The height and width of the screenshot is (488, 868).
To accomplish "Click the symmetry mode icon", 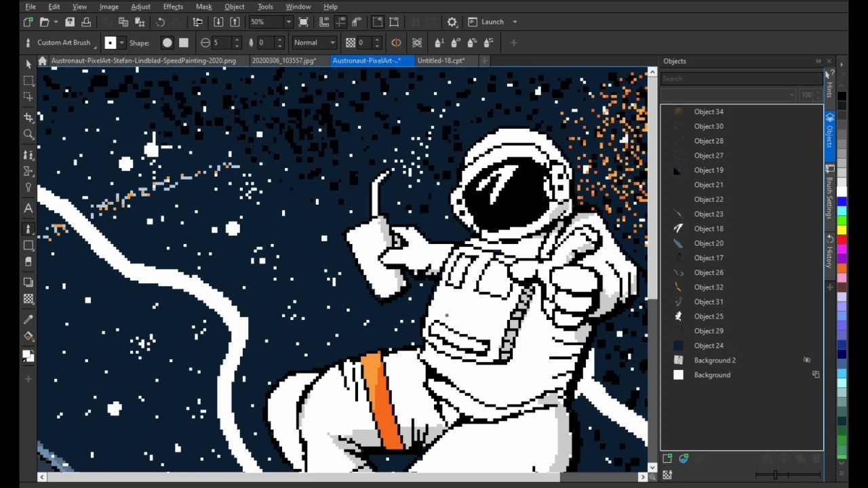I will [x=396, y=43].
